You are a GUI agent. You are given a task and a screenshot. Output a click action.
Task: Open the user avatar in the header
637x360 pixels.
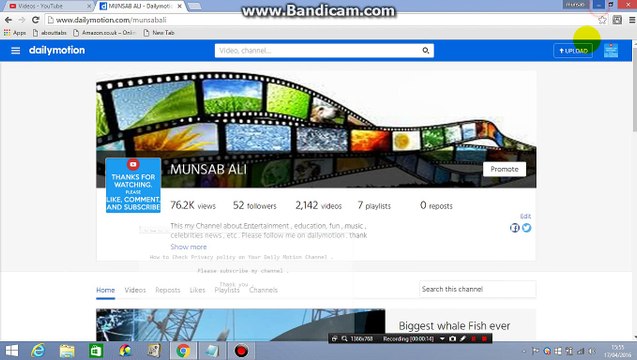[x=611, y=50]
